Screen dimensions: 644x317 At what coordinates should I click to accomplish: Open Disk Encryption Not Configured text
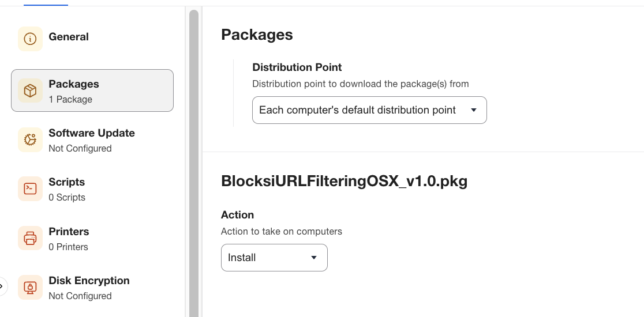(80, 296)
